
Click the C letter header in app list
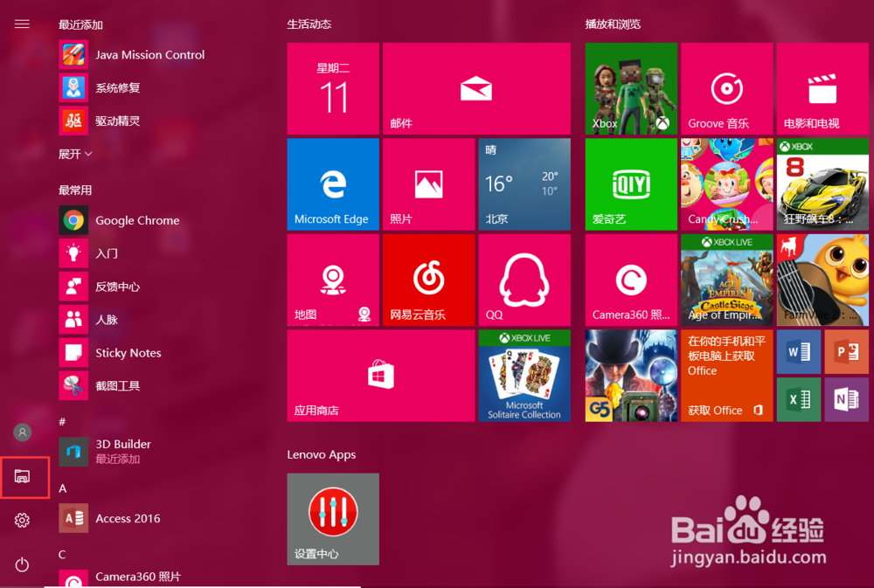coord(62,555)
